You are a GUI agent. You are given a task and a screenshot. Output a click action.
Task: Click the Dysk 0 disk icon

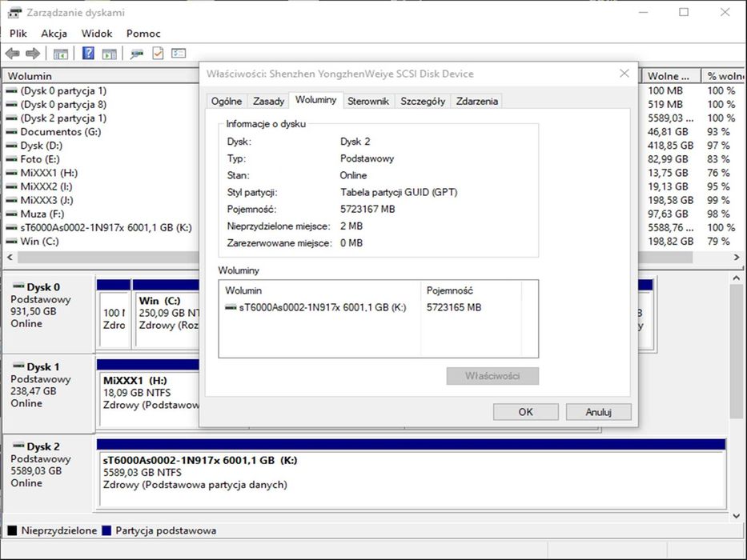pyautogui.click(x=18, y=286)
